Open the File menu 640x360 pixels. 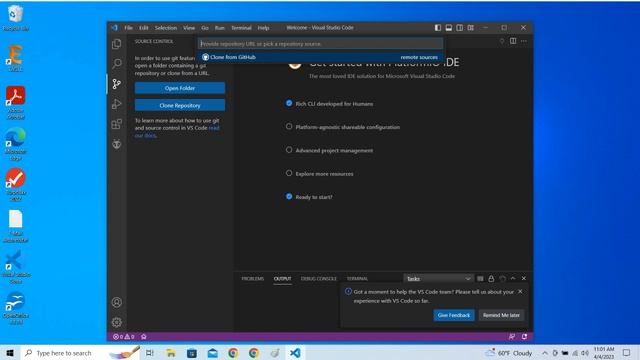pyautogui.click(x=129, y=28)
